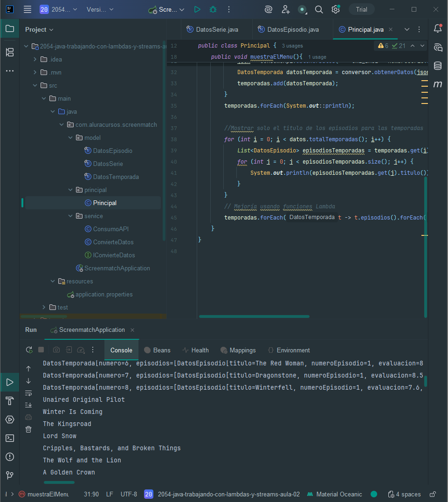The height and width of the screenshot is (502, 448).
Task: Open Version control dropdown
Action: (100, 10)
